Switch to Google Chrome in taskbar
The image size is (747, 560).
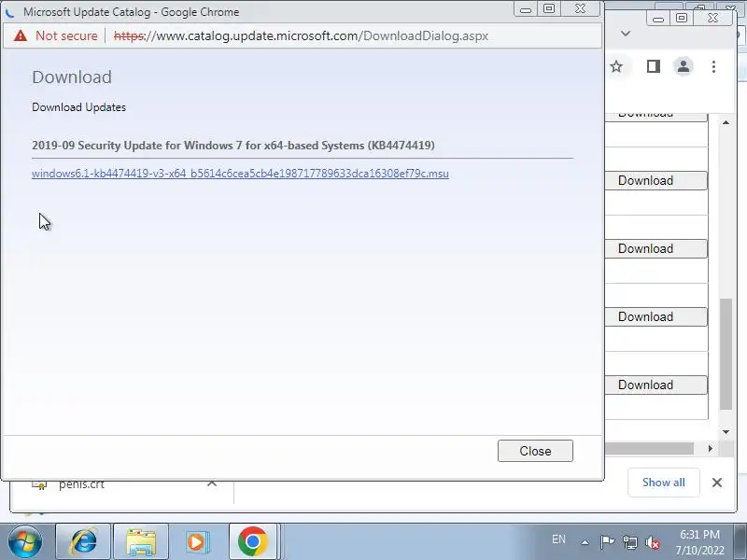pos(253,541)
